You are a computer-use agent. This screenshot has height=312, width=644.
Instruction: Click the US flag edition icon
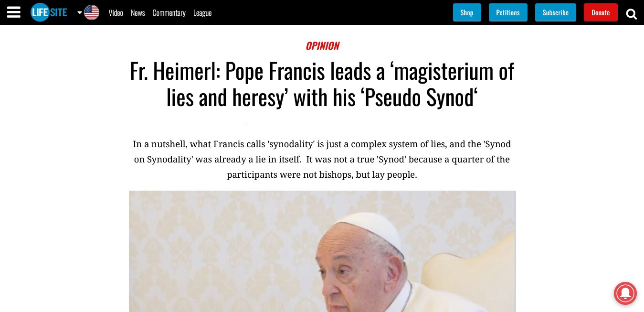pos(92,12)
